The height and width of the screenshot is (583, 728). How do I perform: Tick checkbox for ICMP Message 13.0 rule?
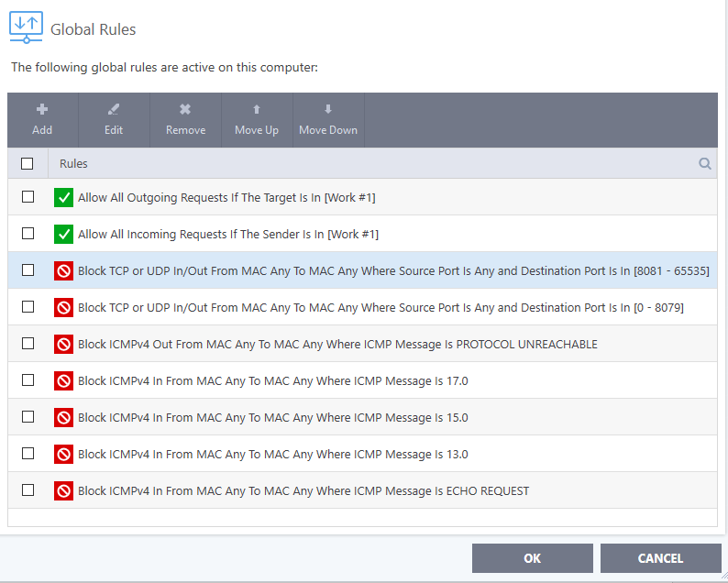[28, 454]
